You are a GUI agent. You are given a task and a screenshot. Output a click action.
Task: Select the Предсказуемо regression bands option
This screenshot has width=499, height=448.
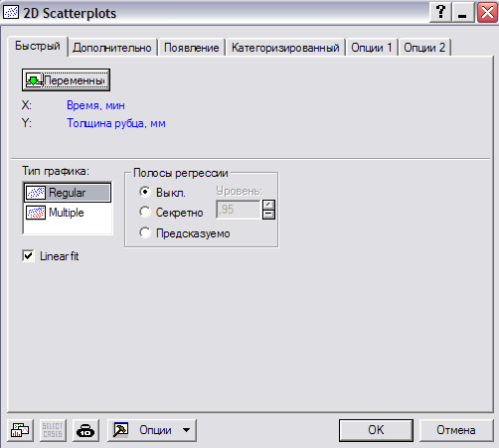point(145,232)
